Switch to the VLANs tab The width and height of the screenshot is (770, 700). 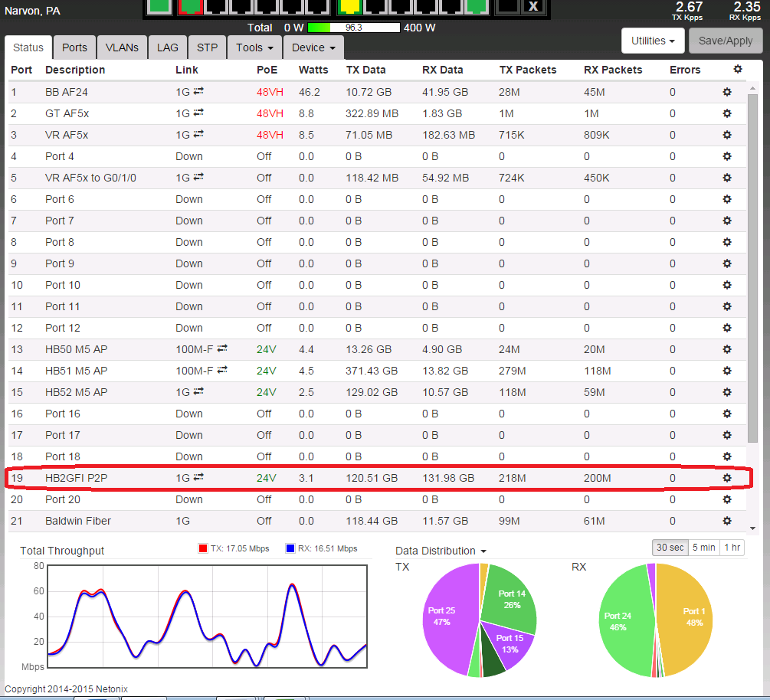coord(122,47)
